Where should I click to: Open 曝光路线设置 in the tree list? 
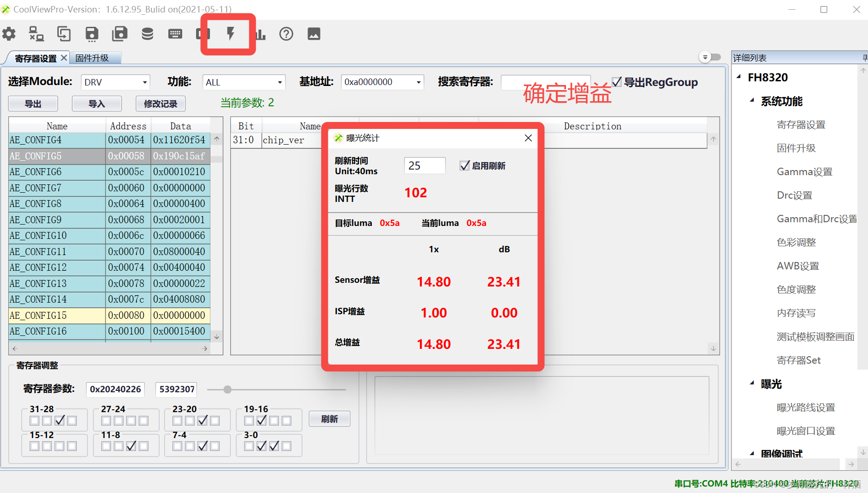point(806,408)
